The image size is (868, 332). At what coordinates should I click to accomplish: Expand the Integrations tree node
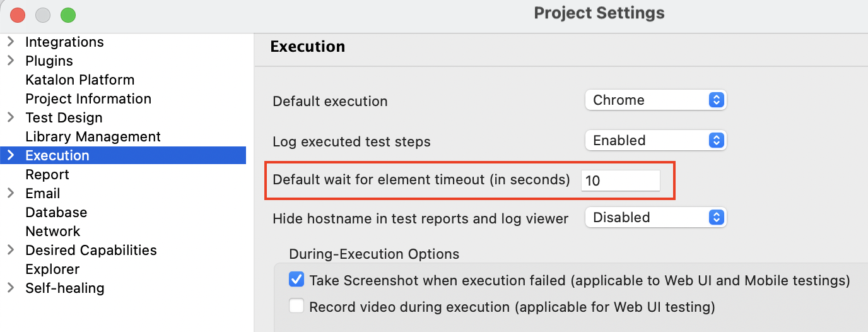pyautogui.click(x=11, y=42)
